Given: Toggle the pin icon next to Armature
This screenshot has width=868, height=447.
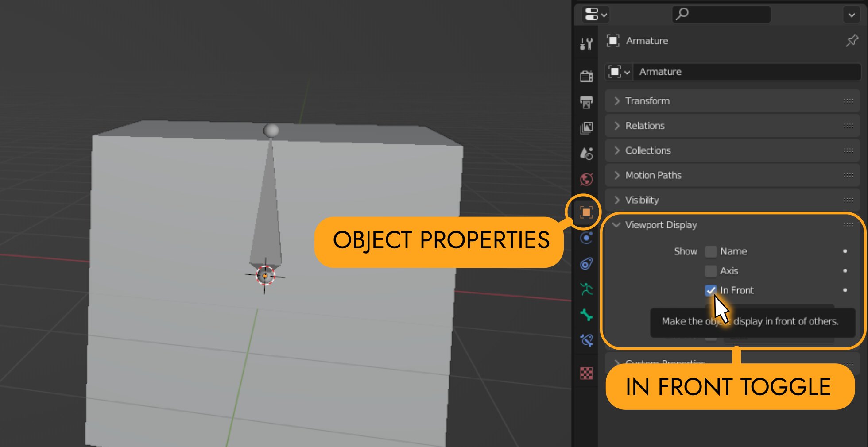Looking at the screenshot, I should pos(851,41).
